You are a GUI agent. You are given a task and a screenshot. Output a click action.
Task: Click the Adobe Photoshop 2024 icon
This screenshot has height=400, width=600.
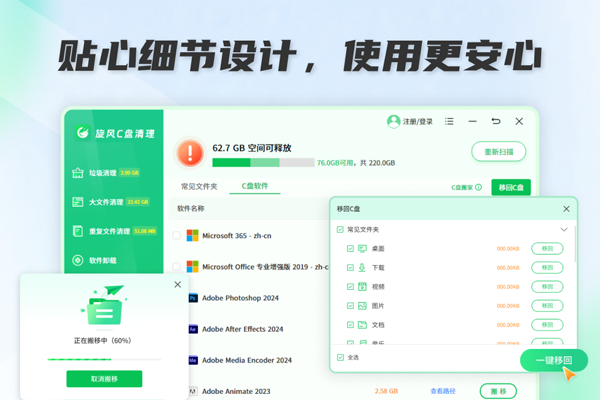193,298
